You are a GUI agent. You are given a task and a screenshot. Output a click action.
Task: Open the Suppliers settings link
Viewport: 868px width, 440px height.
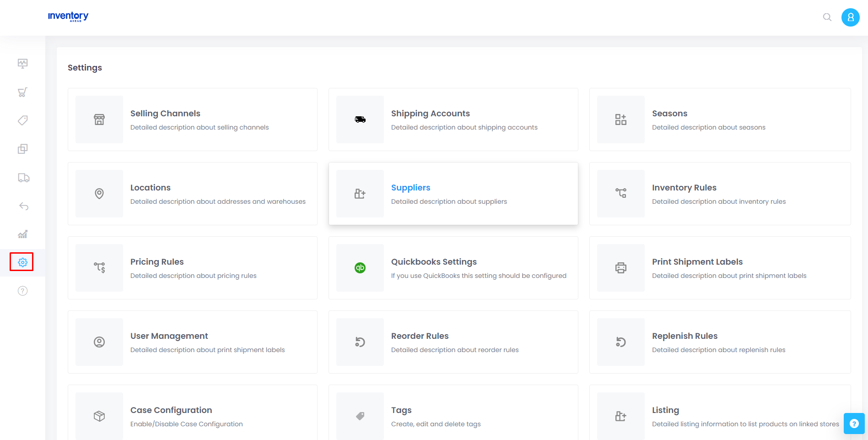tap(411, 188)
